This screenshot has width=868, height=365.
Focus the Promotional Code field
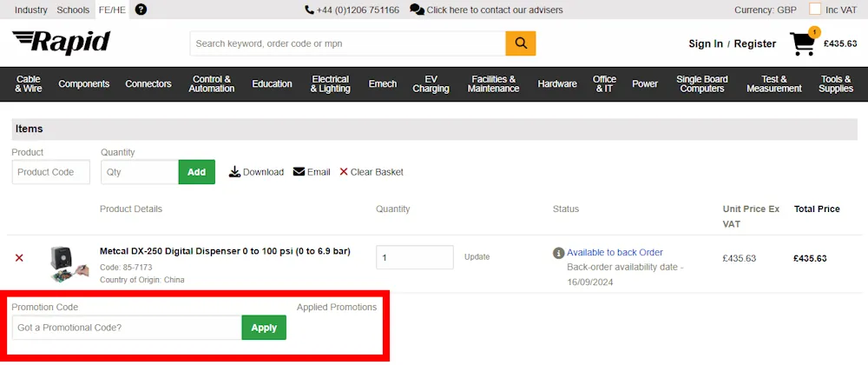pos(127,328)
